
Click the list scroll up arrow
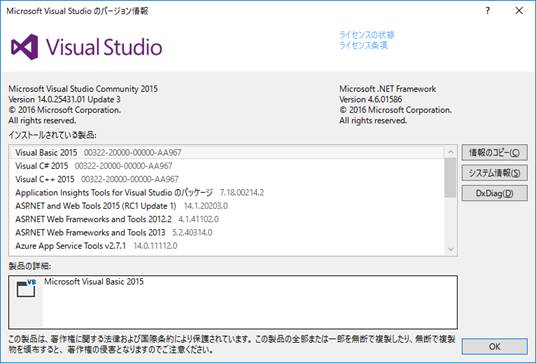click(x=451, y=152)
